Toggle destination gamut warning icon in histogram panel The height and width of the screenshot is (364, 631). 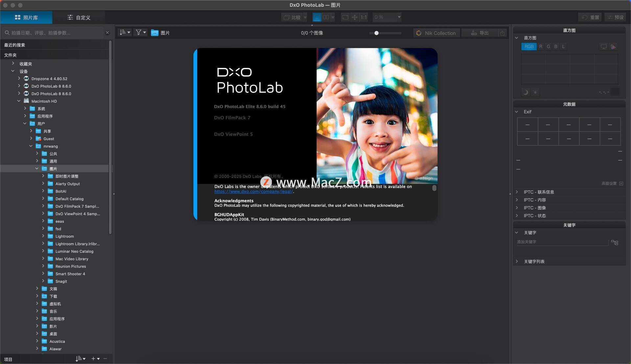(x=613, y=47)
